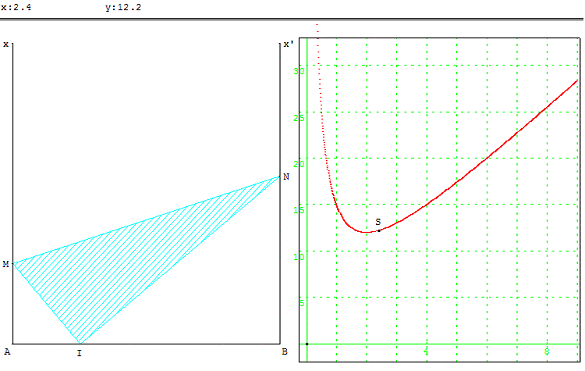Click point M on the left axis
This screenshot has height=371, width=585.
click(x=13, y=264)
